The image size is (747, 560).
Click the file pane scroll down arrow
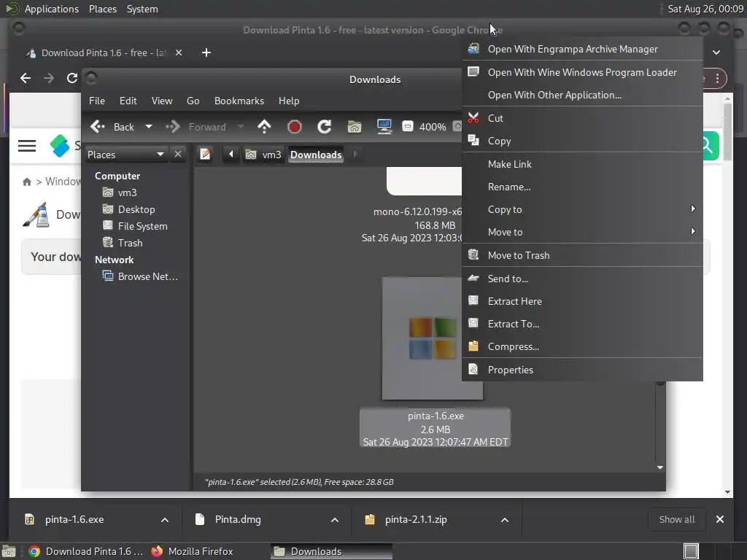(659, 467)
